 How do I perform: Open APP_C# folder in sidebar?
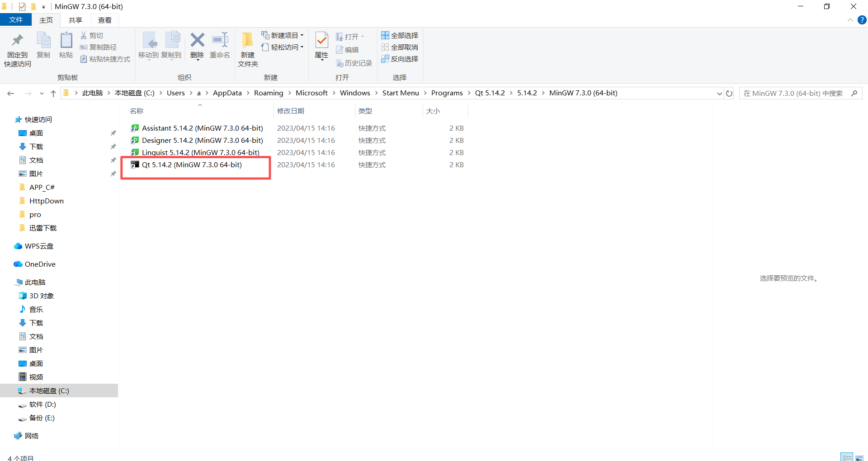[x=37, y=188]
